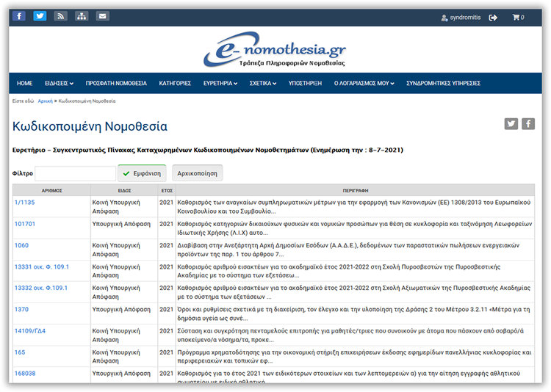The image size is (551, 392).
Task: Click the ΠΕΡΙΓΡΑΦΗ column header
Action: click(x=356, y=190)
